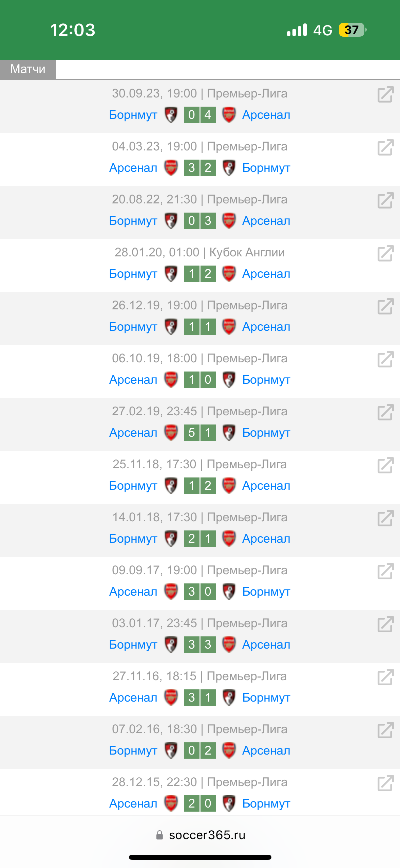
Task: Open external link icon for 03.01.17 match
Action: pyautogui.click(x=385, y=624)
